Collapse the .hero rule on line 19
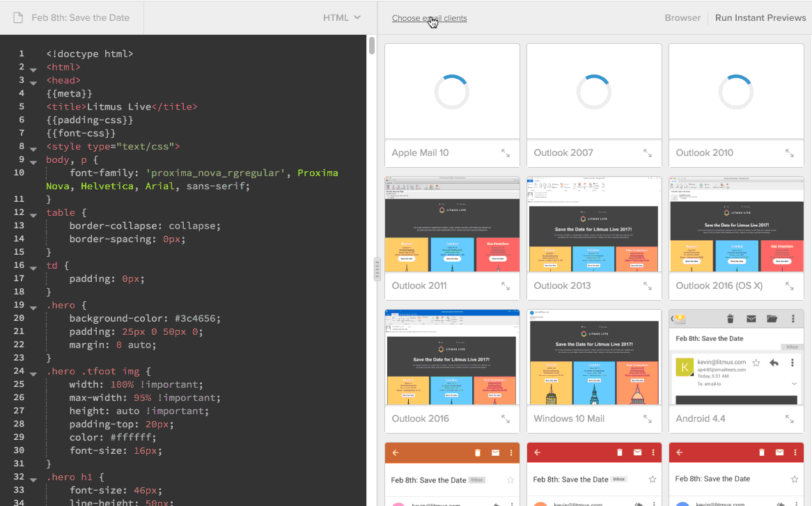The height and width of the screenshot is (506, 812). coord(33,308)
